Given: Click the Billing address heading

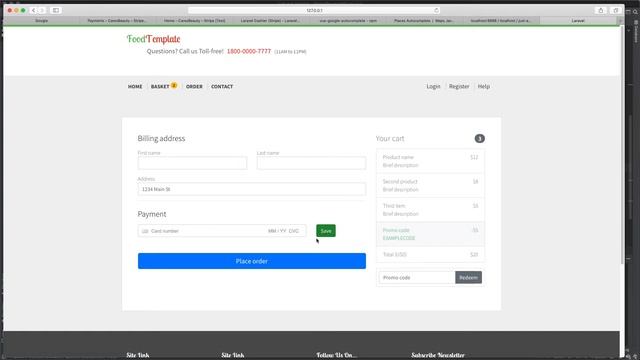Looking at the screenshot, I should [161, 138].
